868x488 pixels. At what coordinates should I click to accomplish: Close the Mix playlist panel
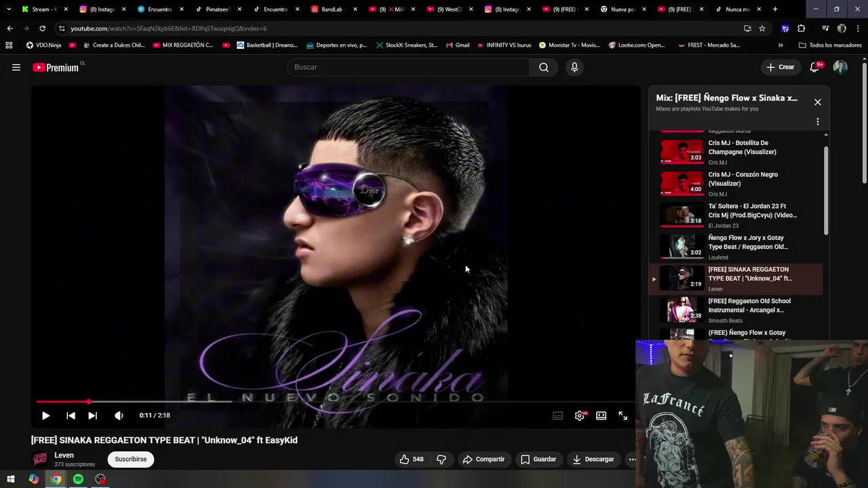(x=818, y=102)
